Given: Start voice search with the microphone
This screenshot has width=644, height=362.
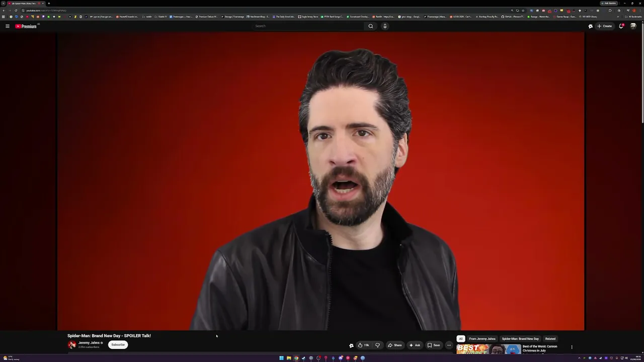Looking at the screenshot, I should tap(385, 26).
